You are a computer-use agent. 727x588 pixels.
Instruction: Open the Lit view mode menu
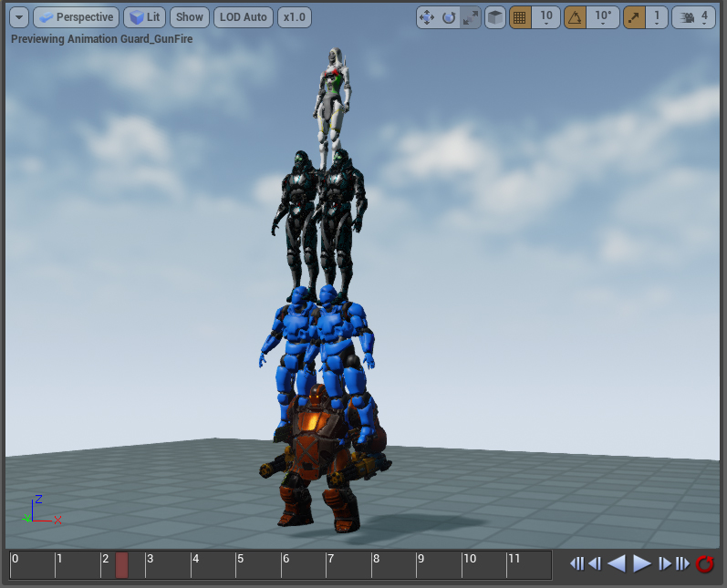[145, 17]
